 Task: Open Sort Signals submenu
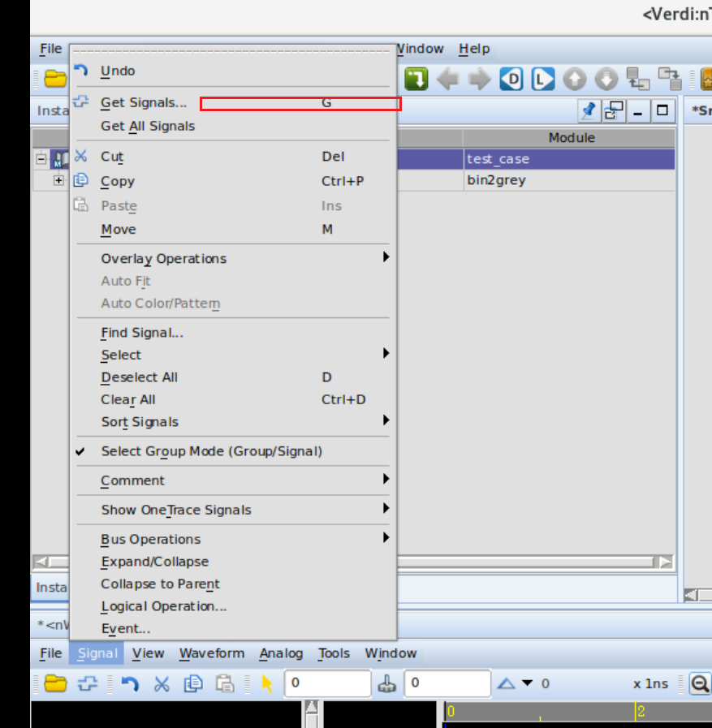pos(233,421)
